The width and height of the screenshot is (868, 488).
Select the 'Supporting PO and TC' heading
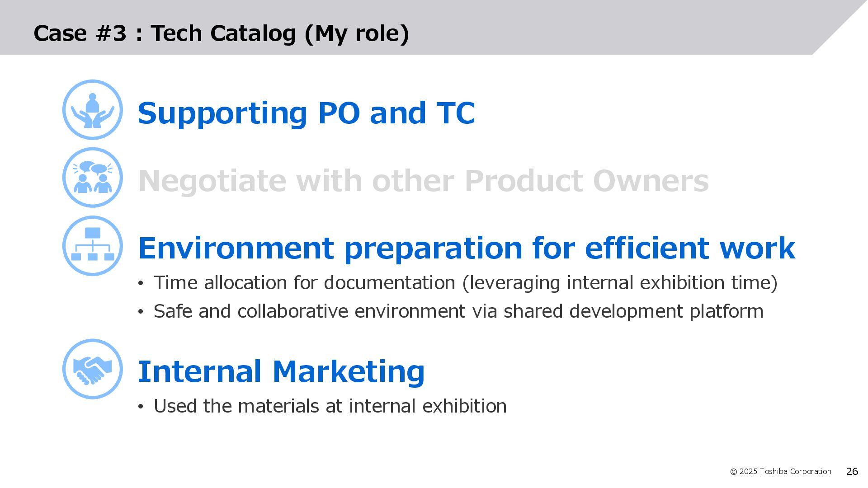(306, 113)
